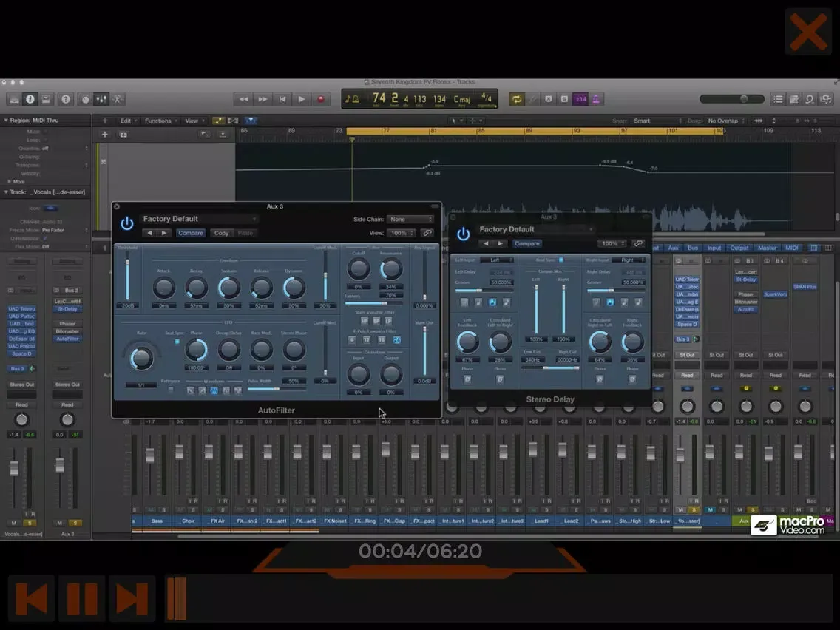Viewport: 840px width, 630px height.
Task: Click the LFO Rate knob
Action: click(x=141, y=359)
